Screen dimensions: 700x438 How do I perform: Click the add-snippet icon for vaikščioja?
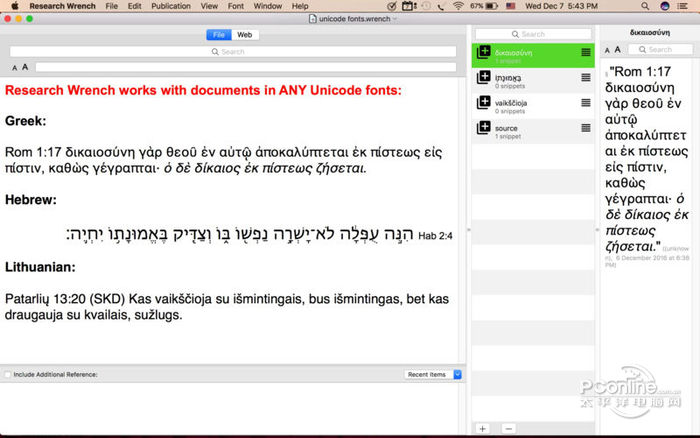point(483,103)
